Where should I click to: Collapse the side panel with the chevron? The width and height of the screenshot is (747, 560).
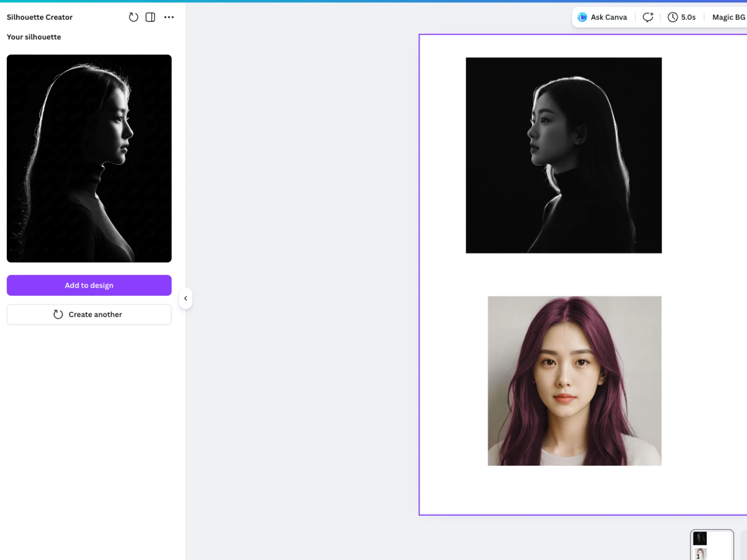tap(186, 298)
